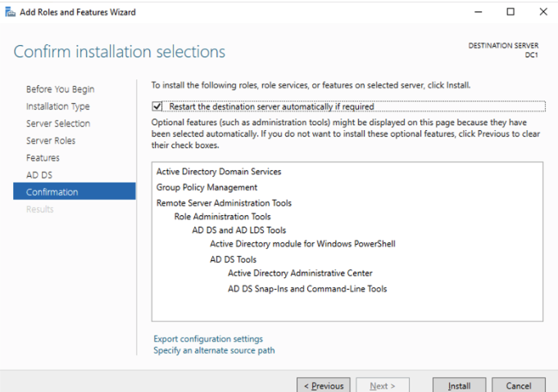Jump to the Features step
The width and height of the screenshot is (558, 392).
(x=43, y=158)
